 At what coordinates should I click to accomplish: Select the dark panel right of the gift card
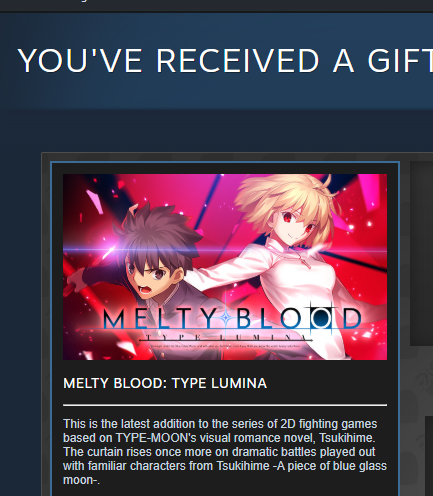point(421,253)
